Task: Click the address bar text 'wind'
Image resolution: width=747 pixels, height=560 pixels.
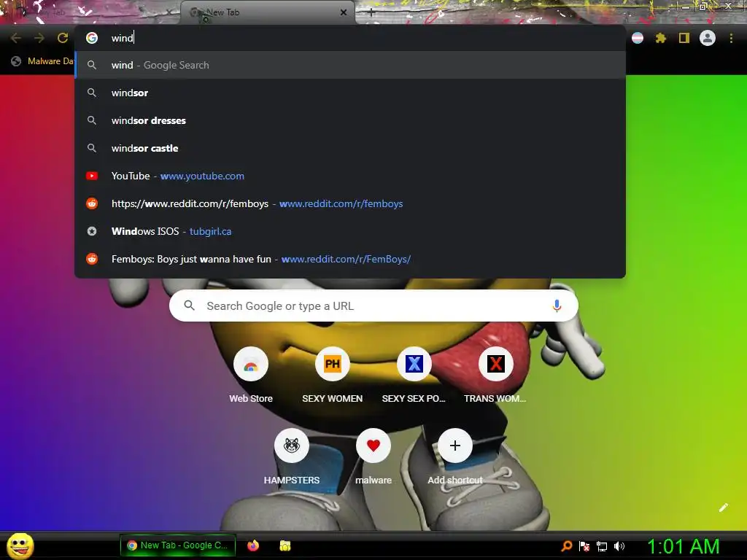Action: pos(123,38)
